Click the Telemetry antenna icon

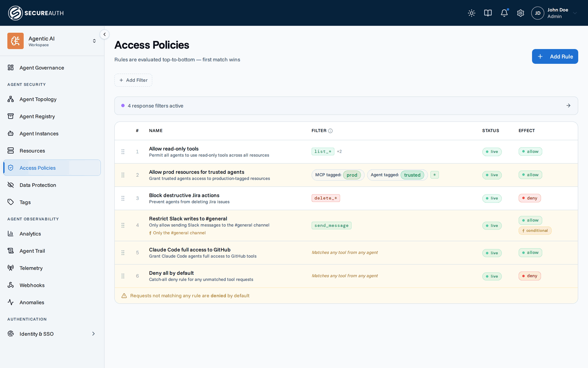coord(11,268)
